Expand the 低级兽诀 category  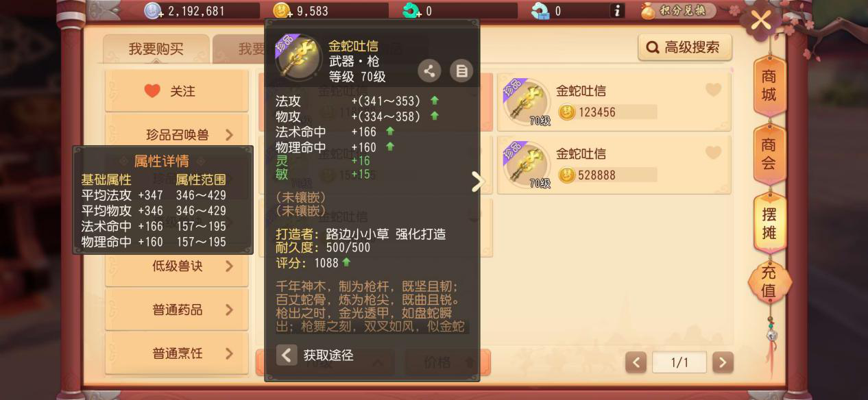coord(176,266)
